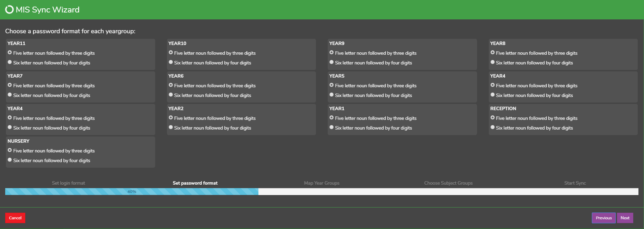Go to the Start Sync step
This screenshot has height=229, width=644.
[x=575, y=183]
